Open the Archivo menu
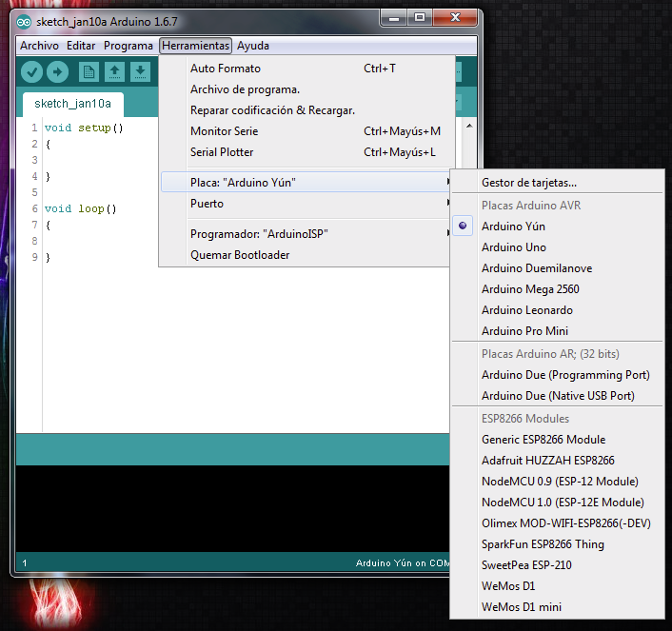 (39, 46)
